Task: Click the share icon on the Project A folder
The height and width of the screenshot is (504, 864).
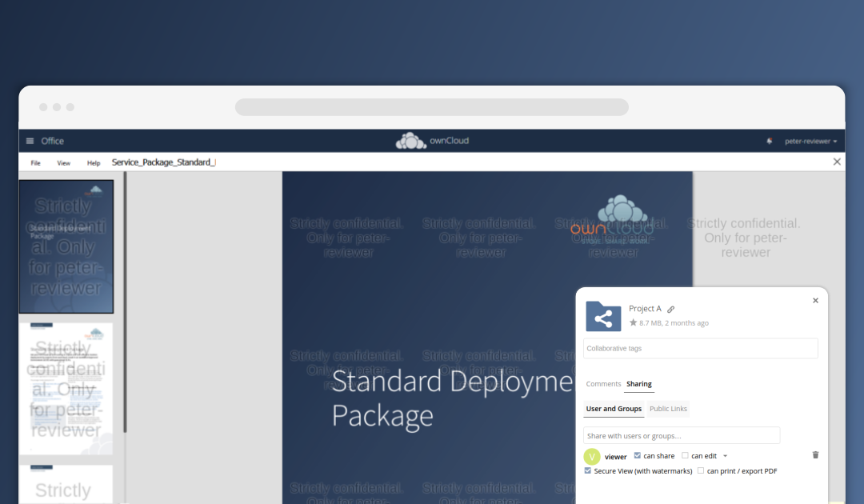Action: pyautogui.click(x=603, y=317)
